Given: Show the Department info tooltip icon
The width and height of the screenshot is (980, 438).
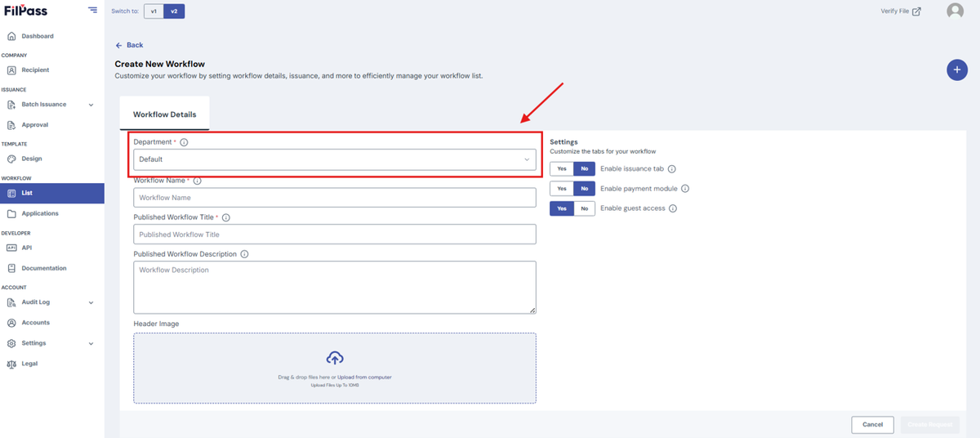Looking at the screenshot, I should 184,142.
